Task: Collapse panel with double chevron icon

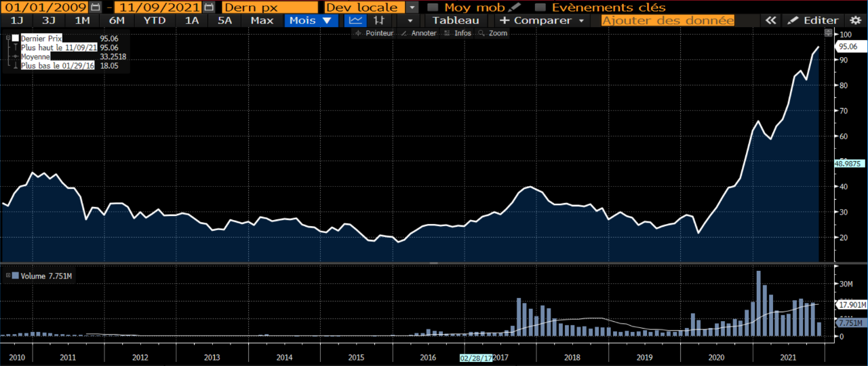Action: pos(770,20)
